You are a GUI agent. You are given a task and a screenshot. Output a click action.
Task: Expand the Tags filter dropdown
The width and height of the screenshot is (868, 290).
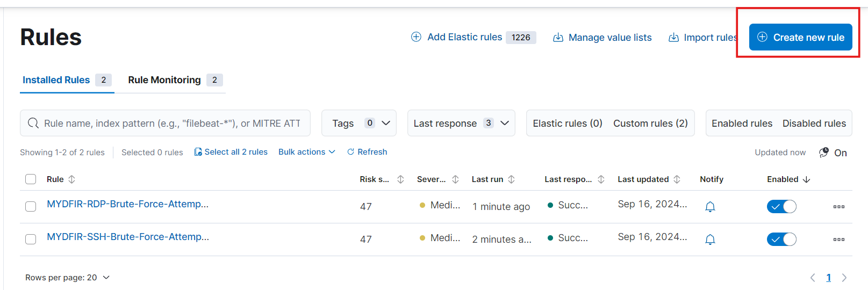(359, 123)
